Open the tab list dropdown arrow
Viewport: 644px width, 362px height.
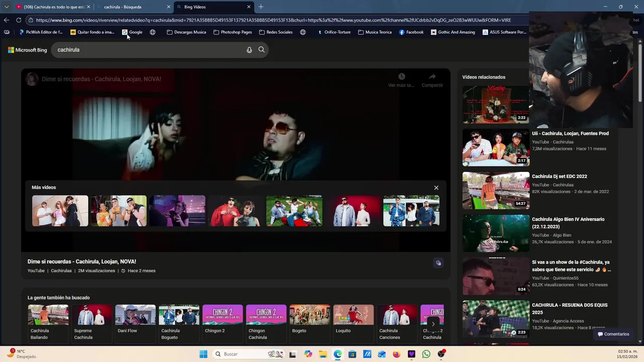[x=6, y=7]
